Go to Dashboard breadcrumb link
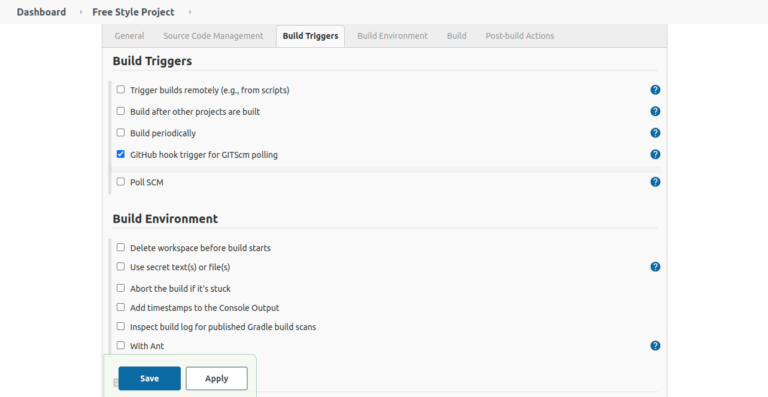 tap(41, 12)
